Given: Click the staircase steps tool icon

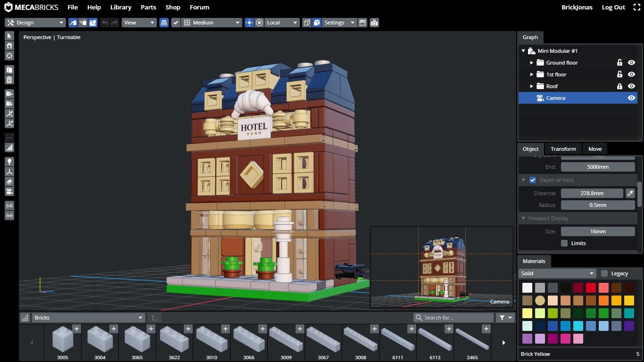Looking at the screenshot, I should tap(9, 148).
